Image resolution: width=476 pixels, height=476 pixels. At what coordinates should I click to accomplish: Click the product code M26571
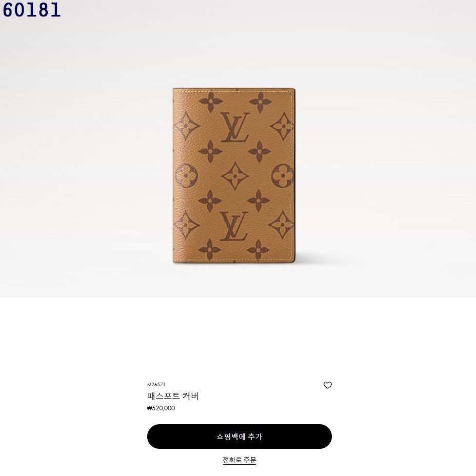coord(156,384)
